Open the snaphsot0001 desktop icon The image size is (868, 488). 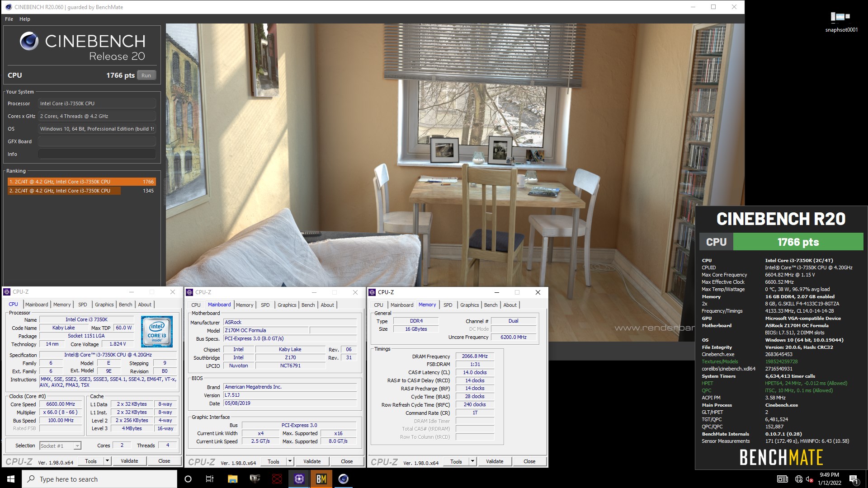tap(841, 22)
